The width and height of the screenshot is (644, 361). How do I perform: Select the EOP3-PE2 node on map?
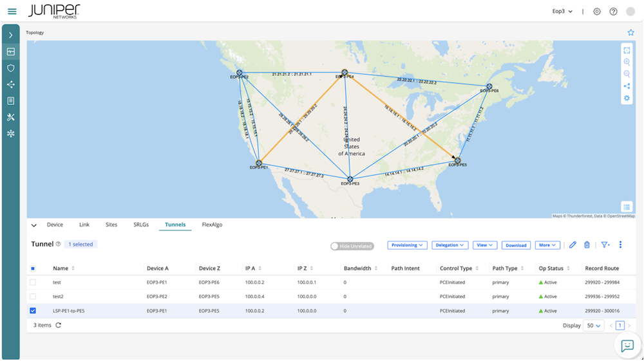tap(240, 73)
